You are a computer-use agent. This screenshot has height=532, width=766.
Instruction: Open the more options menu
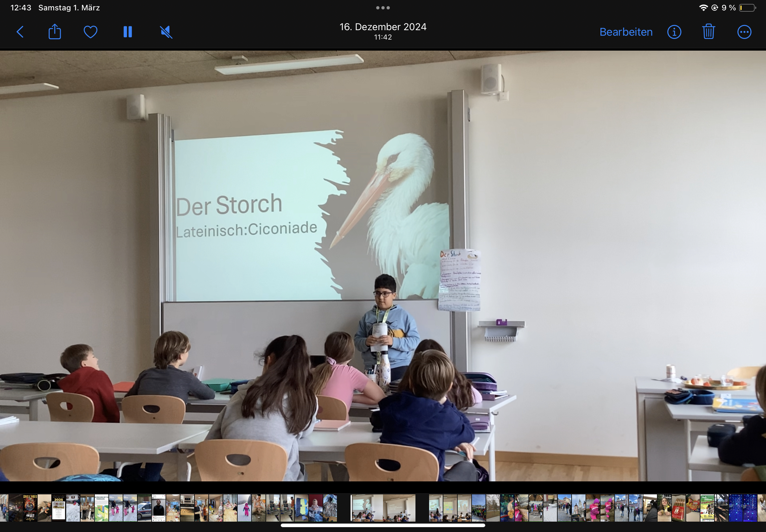point(744,32)
